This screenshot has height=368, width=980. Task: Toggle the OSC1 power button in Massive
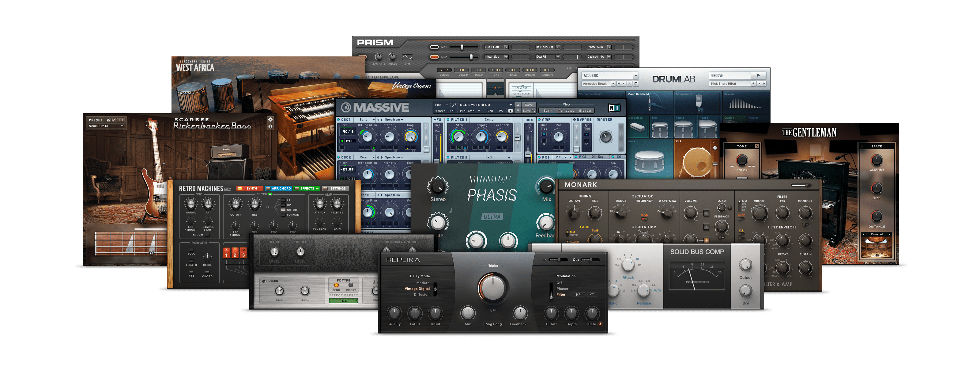(x=339, y=120)
